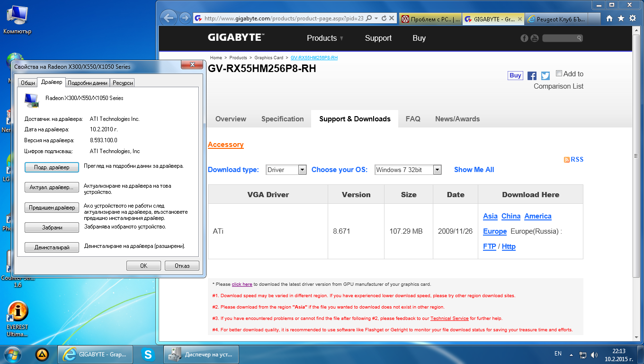Open Windows Start menu

12,354
